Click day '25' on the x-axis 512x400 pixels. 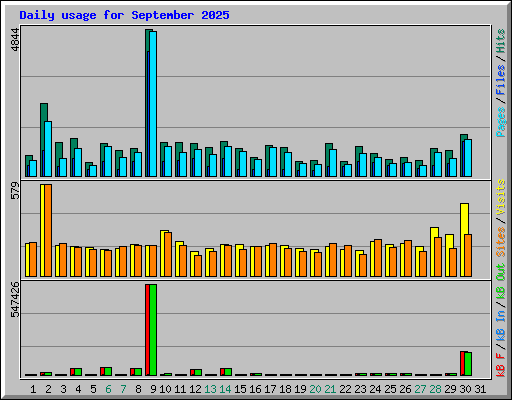390,389
